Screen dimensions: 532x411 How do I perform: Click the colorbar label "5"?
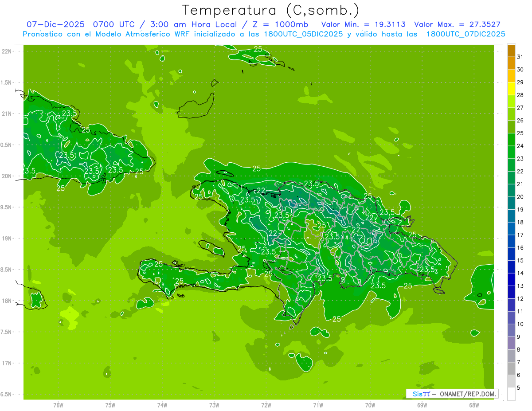click(x=519, y=388)
